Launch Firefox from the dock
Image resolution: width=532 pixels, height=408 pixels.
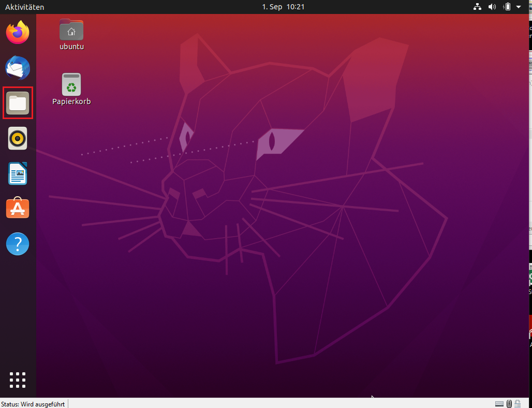point(18,32)
